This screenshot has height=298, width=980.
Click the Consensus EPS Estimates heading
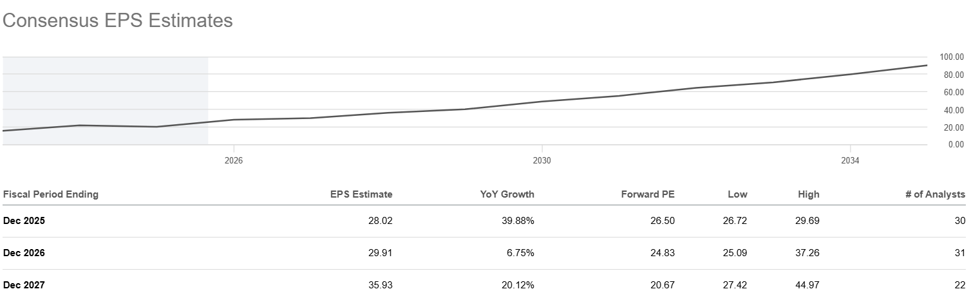(118, 21)
